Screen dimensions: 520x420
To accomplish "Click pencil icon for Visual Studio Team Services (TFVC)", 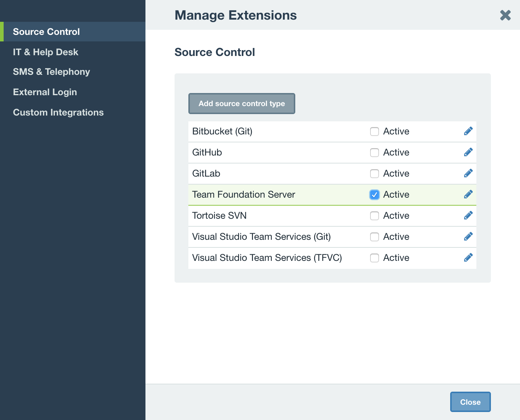I will (468, 257).
